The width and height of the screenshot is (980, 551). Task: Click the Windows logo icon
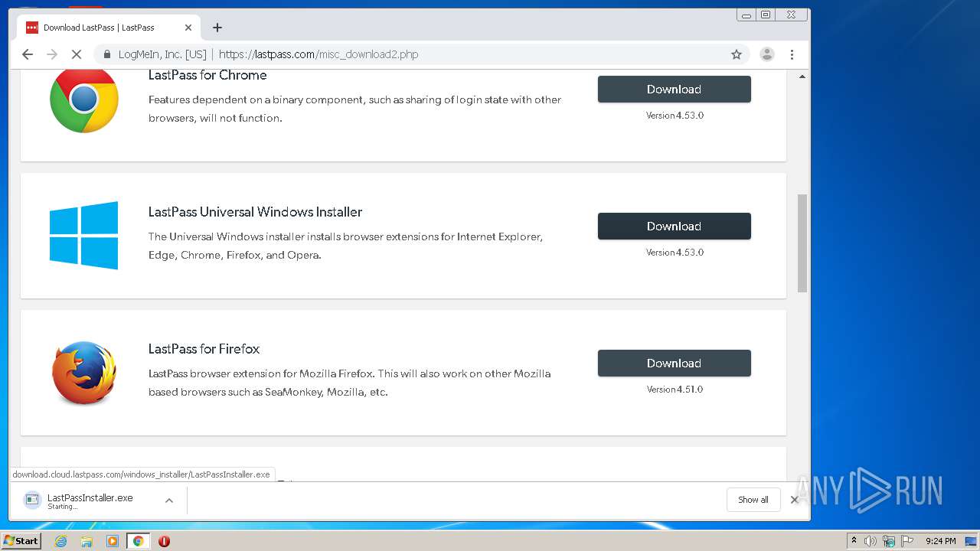(84, 236)
